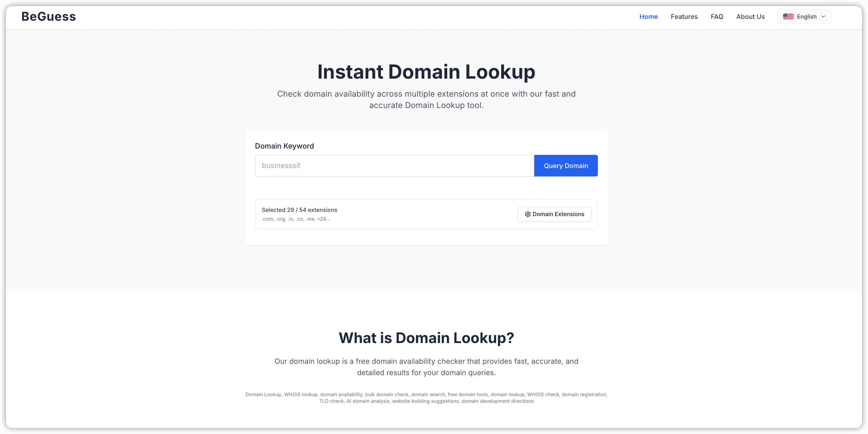Image resolution: width=868 pixels, height=434 pixels.
Task: Click the BeGuess logo
Action: (x=49, y=17)
